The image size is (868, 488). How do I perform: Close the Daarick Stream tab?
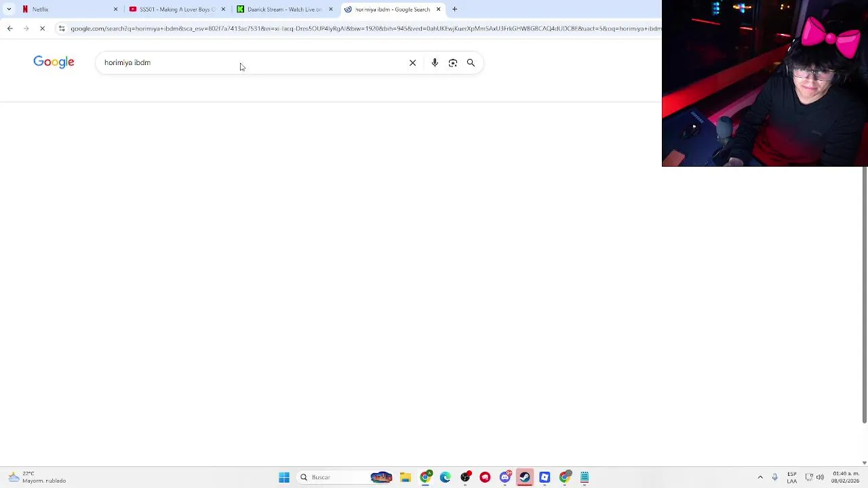click(x=331, y=9)
